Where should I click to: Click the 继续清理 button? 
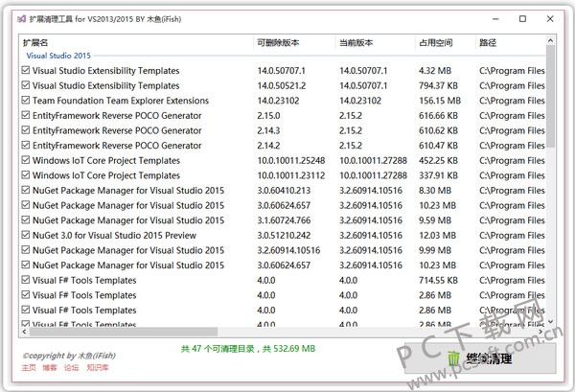tap(480, 358)
